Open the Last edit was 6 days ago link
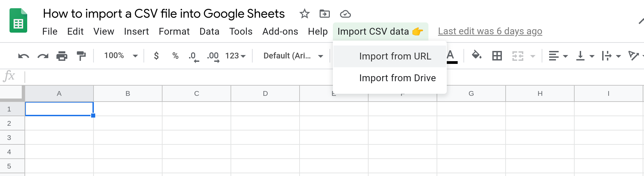Screen dimensions: 644x176 coord(490,31)
